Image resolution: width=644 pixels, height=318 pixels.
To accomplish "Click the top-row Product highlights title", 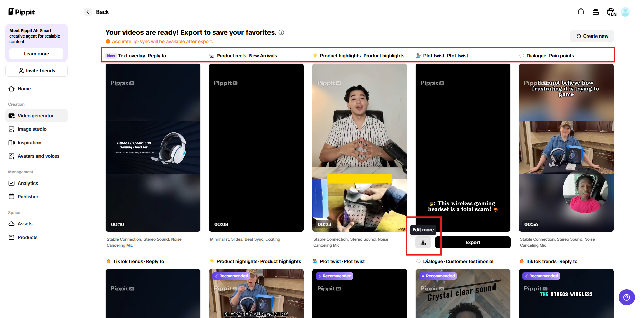I will pos(362,56).
